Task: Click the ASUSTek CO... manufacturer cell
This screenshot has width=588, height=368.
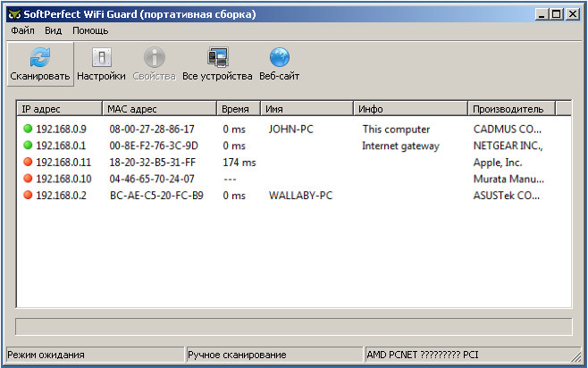Action: click(x=507, y=196)
